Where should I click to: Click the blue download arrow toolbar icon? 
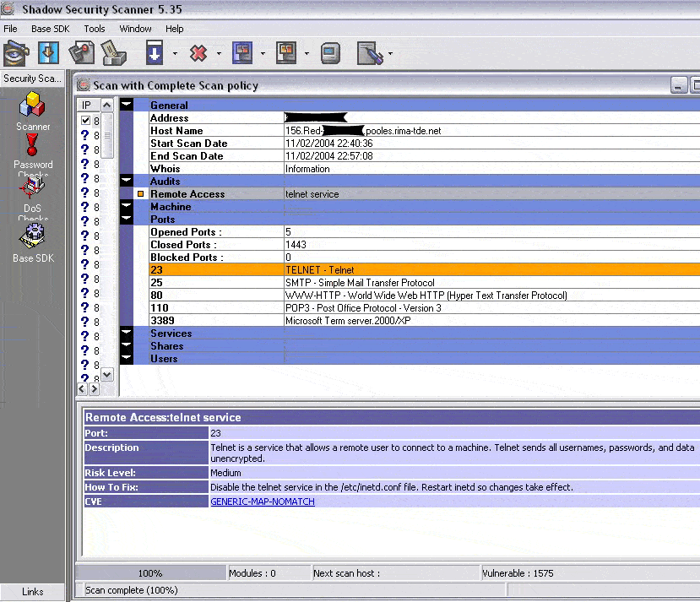point(155,52)
